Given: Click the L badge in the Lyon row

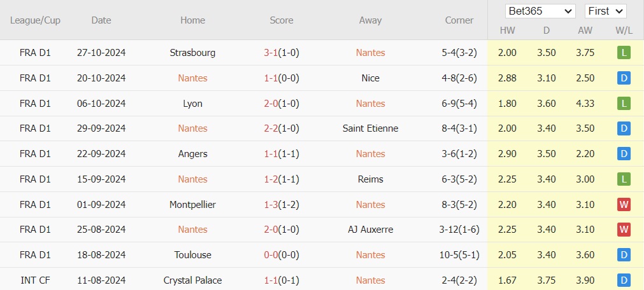Looking at the screenshot, I should (x=623, y=104).
